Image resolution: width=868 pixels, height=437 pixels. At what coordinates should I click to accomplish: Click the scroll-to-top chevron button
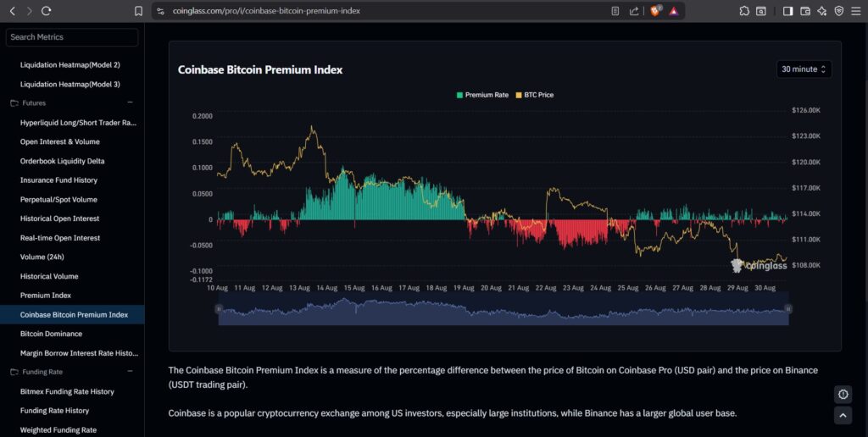click(843, 416)
